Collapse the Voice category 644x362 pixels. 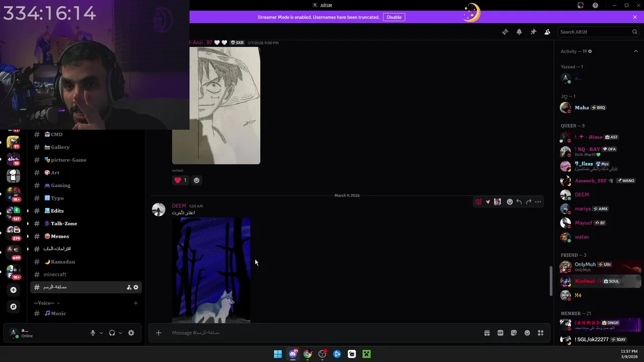coord(46,303)
